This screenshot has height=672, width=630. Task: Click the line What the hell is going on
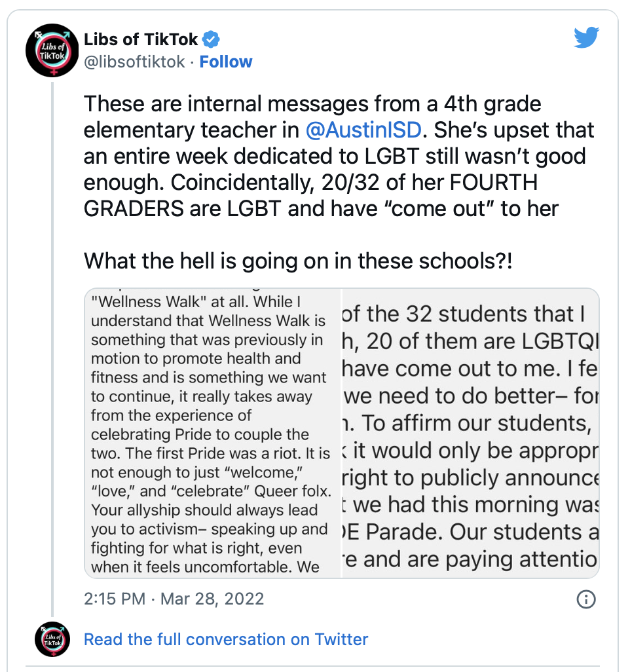298,261
